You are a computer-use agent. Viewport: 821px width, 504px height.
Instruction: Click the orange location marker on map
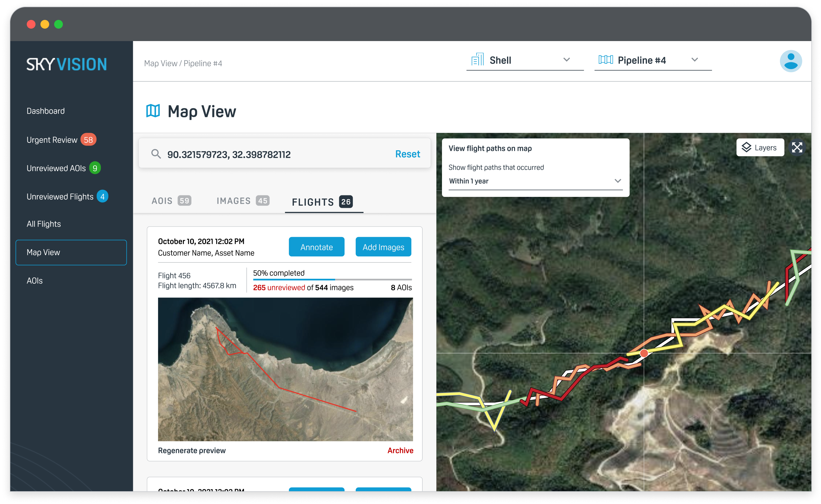click(x=644, y=353)
